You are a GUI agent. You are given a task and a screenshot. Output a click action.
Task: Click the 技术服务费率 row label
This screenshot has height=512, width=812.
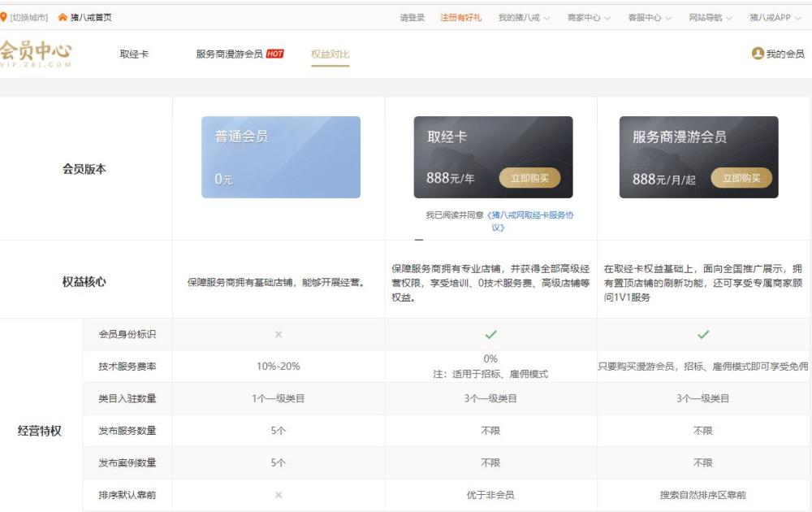[127, 367]
